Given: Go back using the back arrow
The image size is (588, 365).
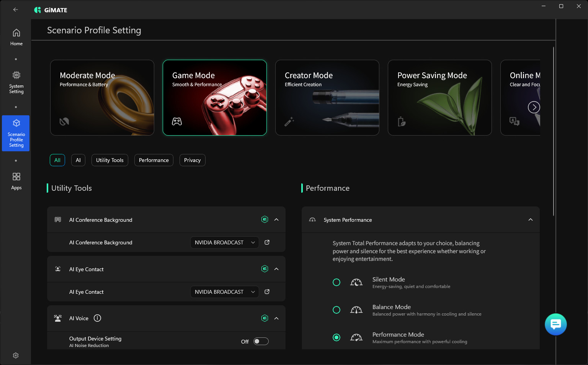Looking at the screenshot, I should tap(16, 10).
